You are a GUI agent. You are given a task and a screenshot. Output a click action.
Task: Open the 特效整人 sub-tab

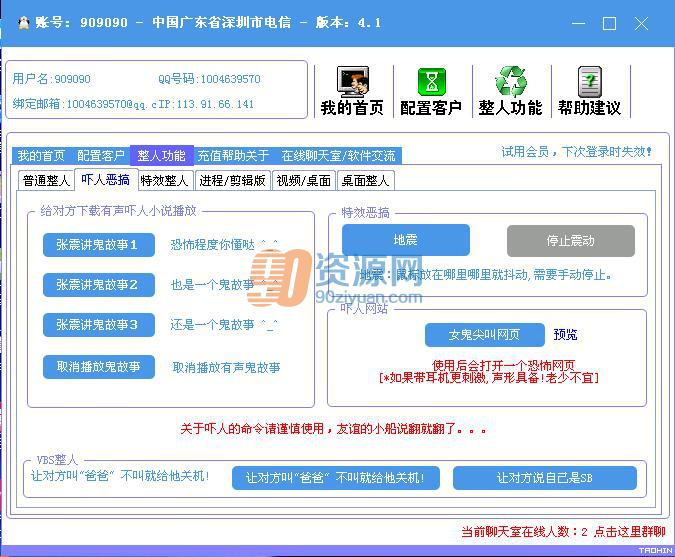(164, 180)
